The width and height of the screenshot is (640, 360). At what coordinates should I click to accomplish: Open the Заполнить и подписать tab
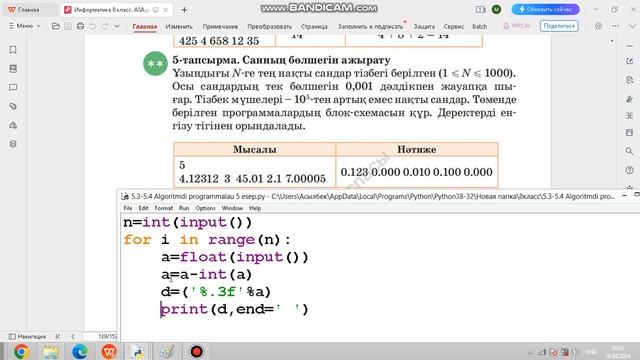[370, 26]
